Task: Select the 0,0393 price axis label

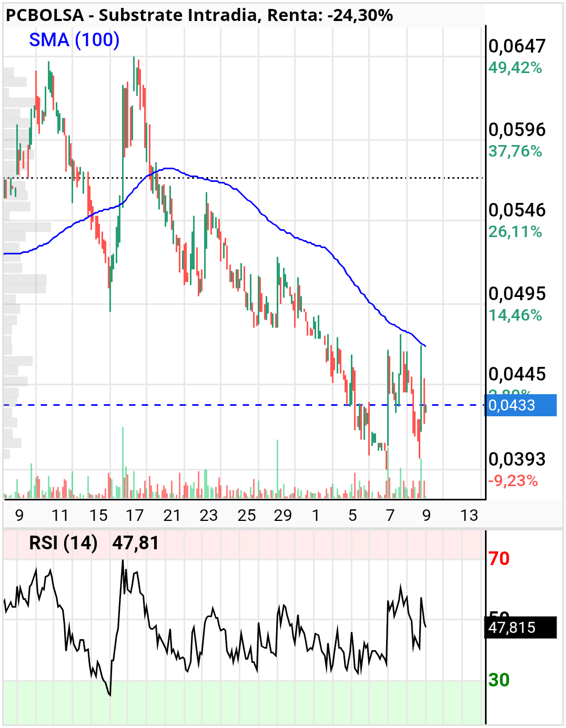Action: [517, 459]
